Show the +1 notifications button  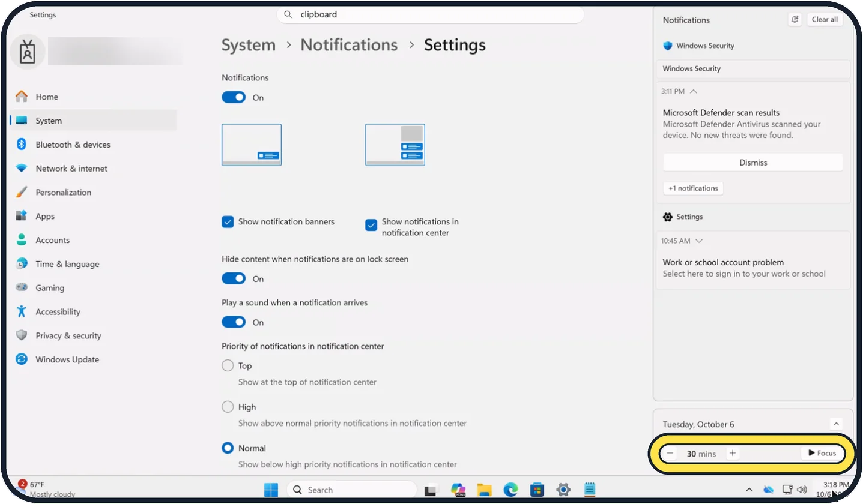(693, 188)
